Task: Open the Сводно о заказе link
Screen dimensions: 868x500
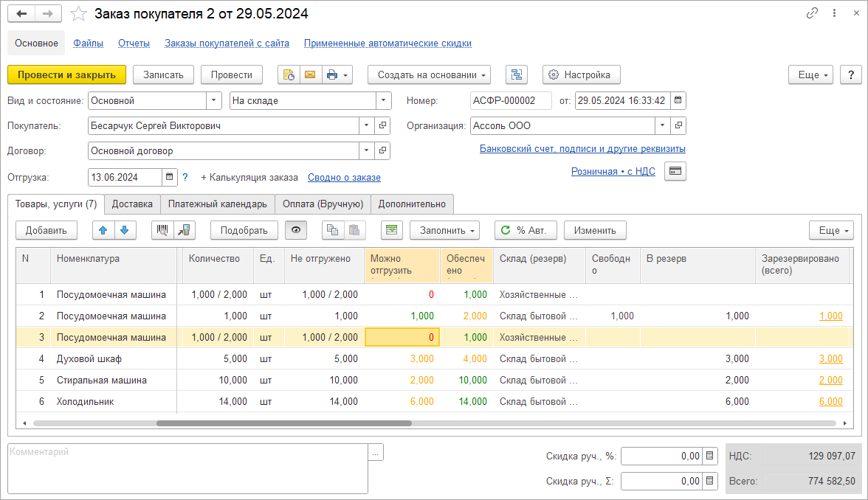Action: [x=344, y=177]
